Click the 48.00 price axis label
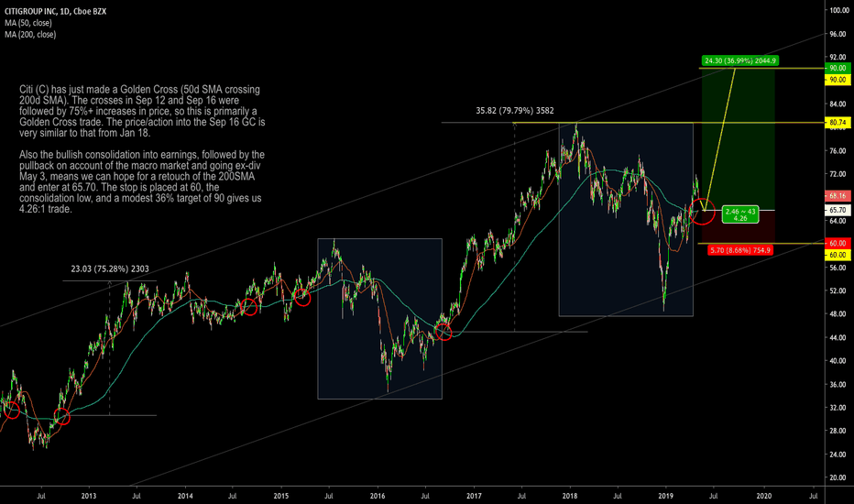854x504 pixels. [x=838, y=314]
